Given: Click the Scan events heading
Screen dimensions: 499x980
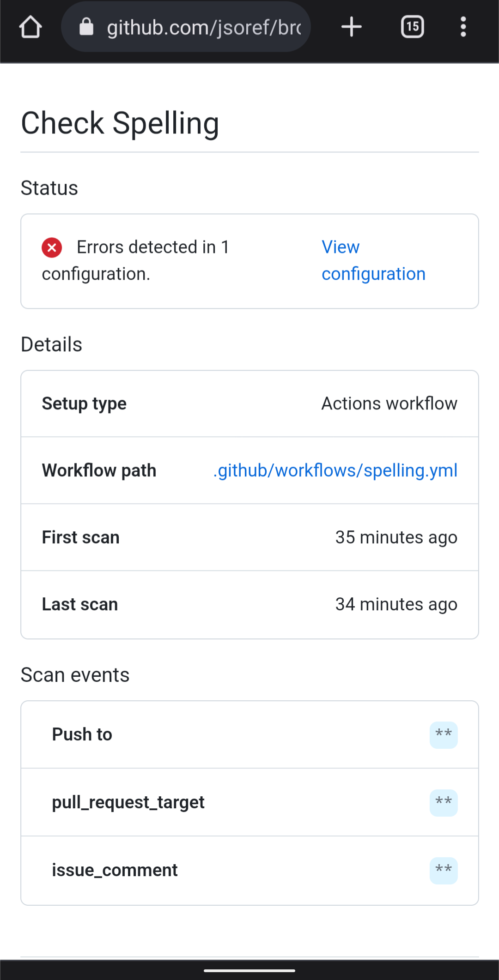Looking at the screenshot, I should (75, 674).
